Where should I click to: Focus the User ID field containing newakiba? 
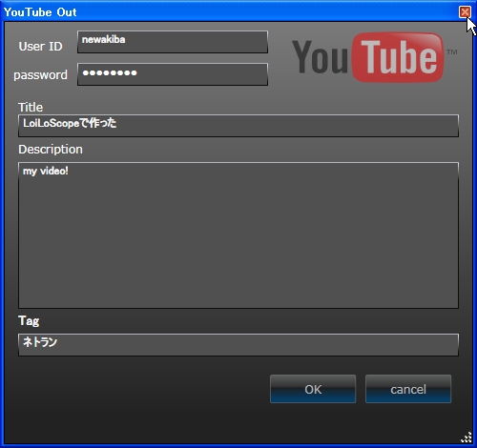click(x=173, y=42)
